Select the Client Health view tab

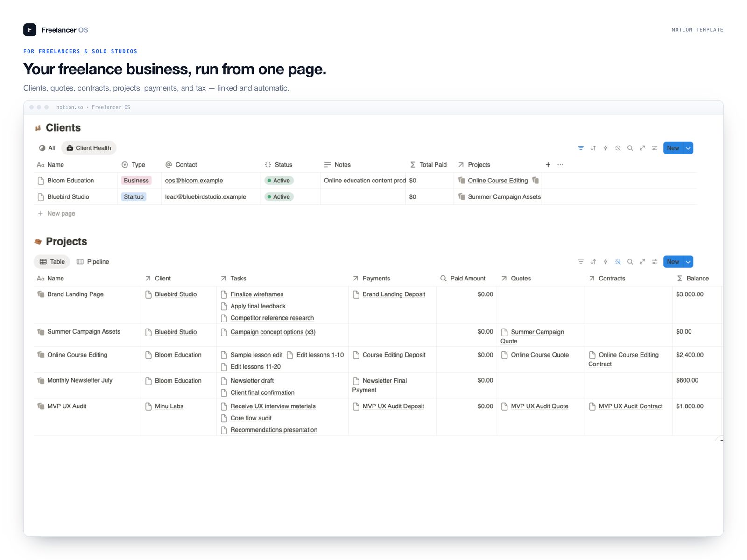pos(89,148)
